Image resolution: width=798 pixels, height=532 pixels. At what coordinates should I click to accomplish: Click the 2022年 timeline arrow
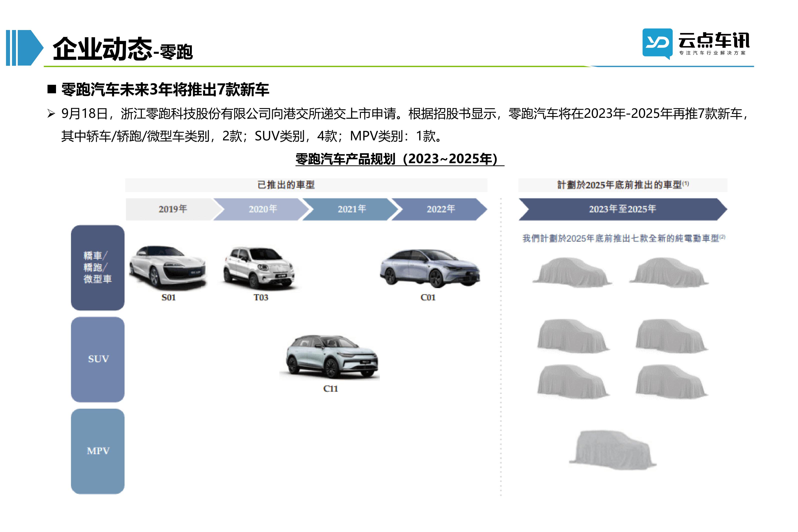[x=439, y=209]
